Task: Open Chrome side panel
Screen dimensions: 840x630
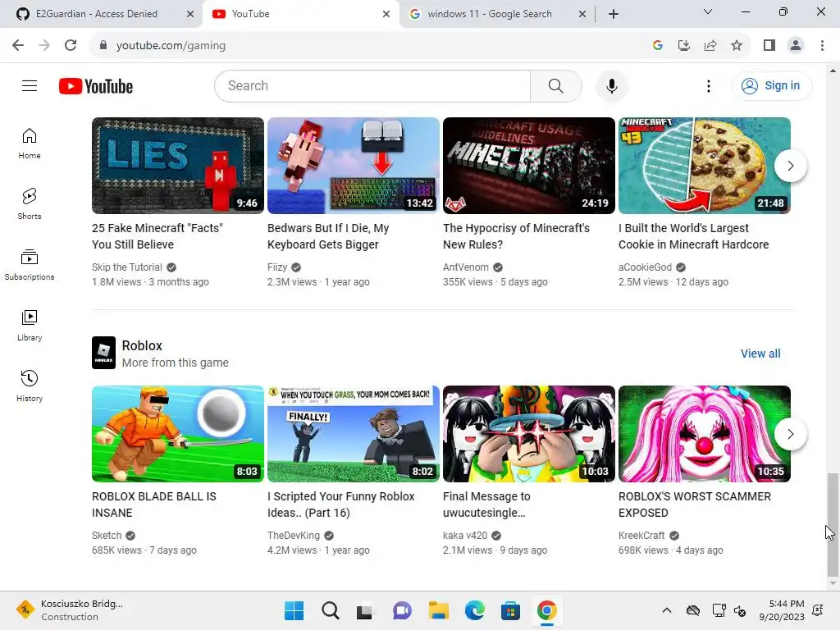Action: tap(769, 46)
